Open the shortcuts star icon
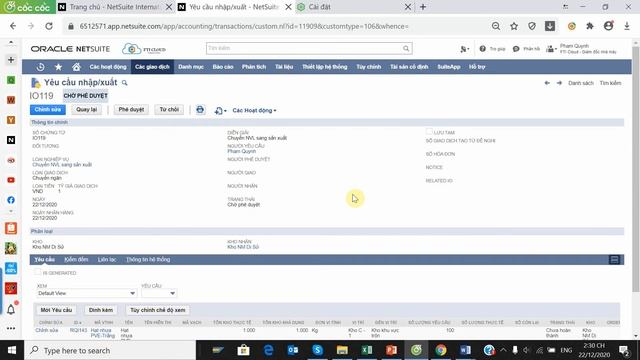This screenshot has height=360, width=640. [x=58, y=67]
